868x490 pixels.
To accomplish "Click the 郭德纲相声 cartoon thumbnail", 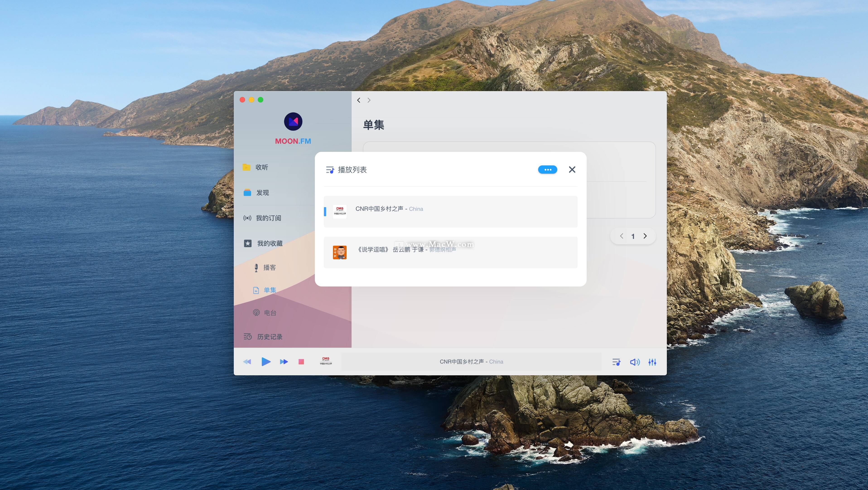I will (340, 252).
